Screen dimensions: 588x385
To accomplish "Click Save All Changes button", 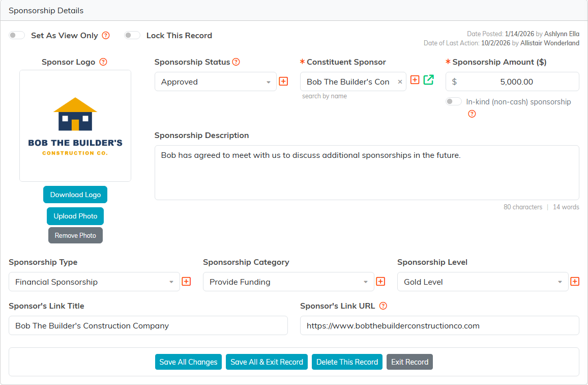I will point(188,362).
